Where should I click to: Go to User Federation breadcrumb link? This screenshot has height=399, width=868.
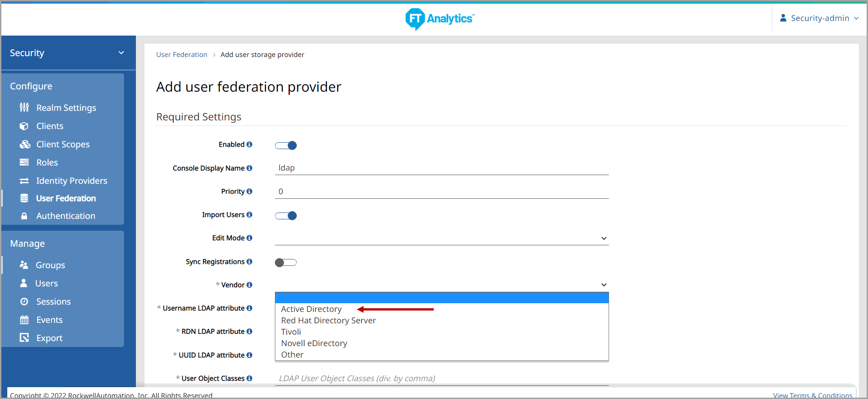pyautogui.click(x=181, y=55)
